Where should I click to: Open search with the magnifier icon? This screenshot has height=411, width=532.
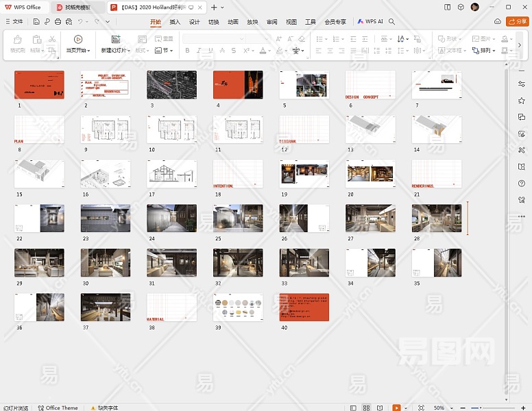click(392, 22)
